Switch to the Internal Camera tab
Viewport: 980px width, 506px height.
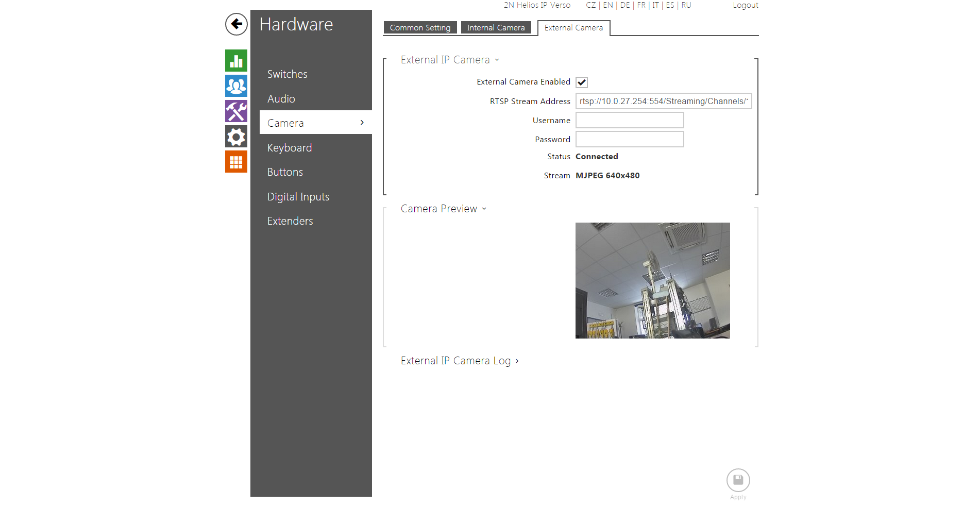(x=496, y=28)
